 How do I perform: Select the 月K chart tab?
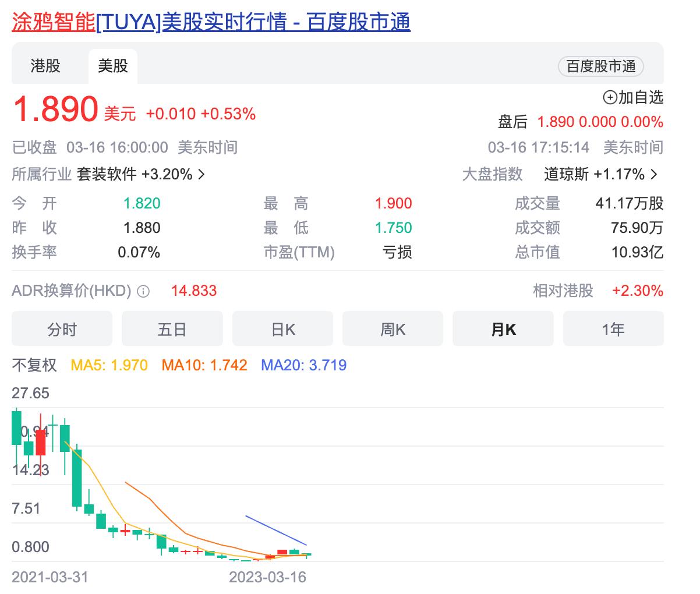503,329
